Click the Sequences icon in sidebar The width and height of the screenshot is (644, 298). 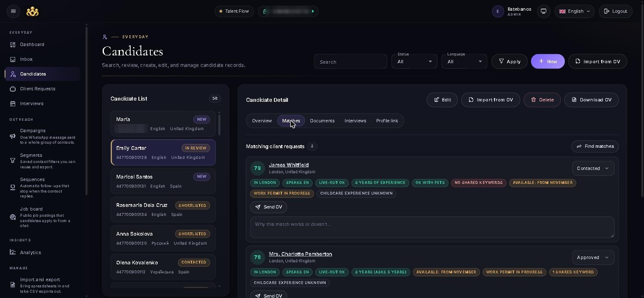point(13,188)
